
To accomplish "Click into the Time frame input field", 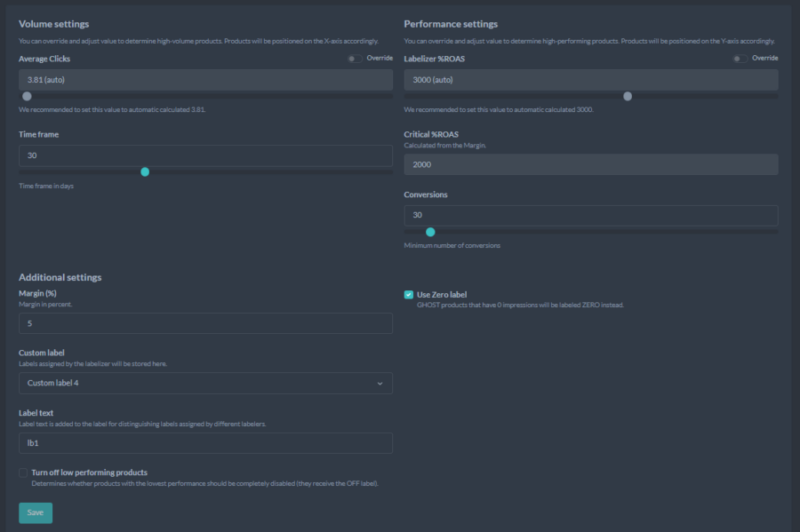I will point(205,156).
